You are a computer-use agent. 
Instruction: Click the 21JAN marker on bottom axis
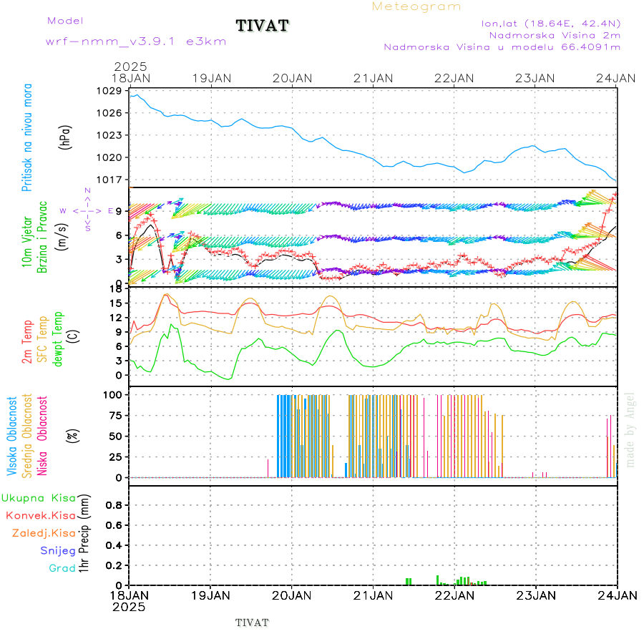point(373,595)
